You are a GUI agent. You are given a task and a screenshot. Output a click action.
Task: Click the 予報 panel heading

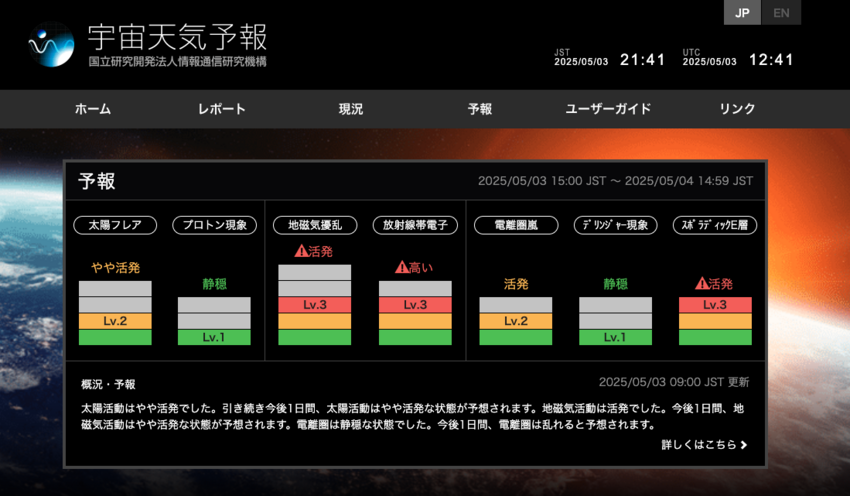96,181
